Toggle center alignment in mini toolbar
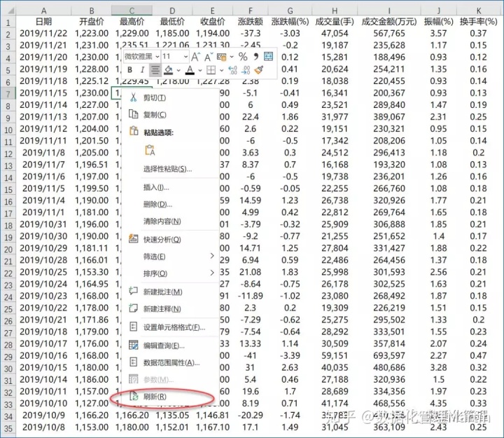This screenshot has height=438, width=504. point(155,69)
